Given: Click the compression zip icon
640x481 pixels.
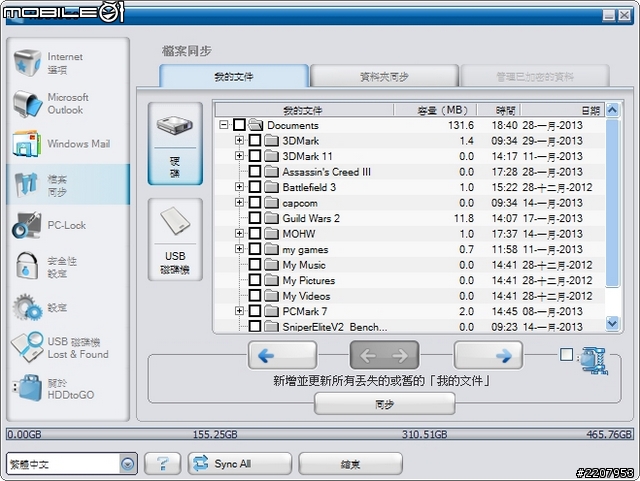Looking at the screenshot, I should [x=594, y=360].
